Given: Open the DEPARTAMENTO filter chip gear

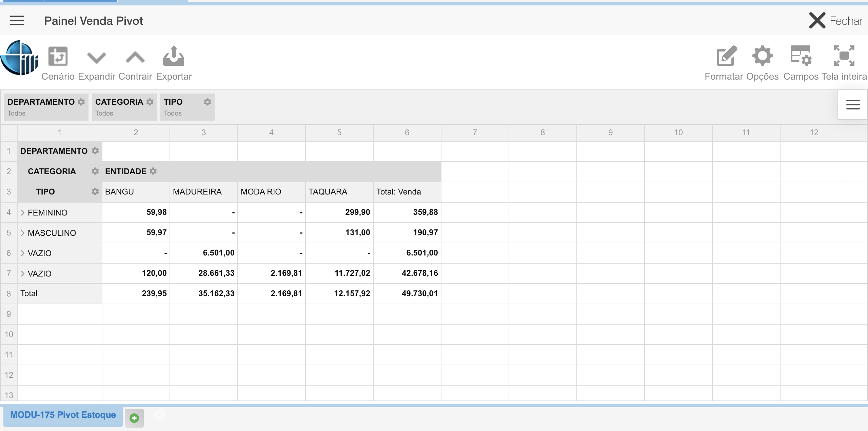Looking at the screenshot, I should [81, 102].
